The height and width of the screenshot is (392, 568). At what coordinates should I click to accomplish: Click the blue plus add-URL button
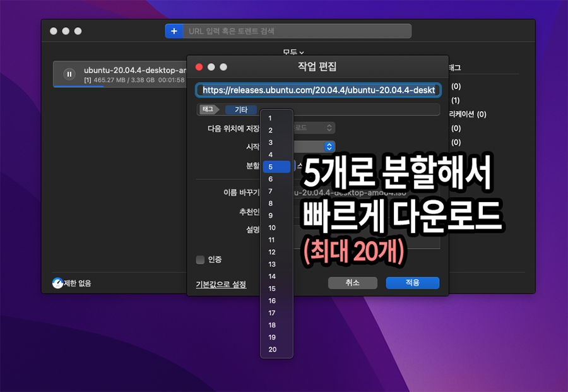pyautogui.click(x=174, y=31)
